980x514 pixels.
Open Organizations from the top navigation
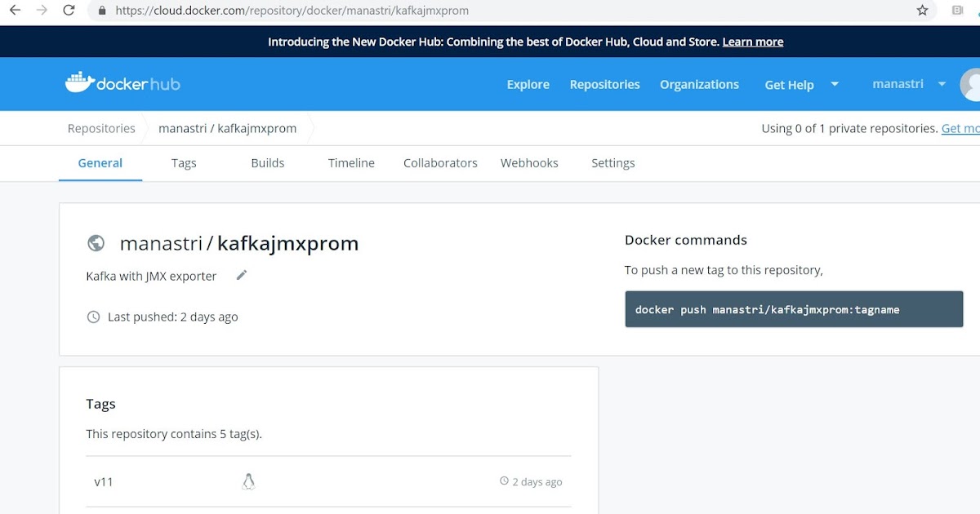699,84
